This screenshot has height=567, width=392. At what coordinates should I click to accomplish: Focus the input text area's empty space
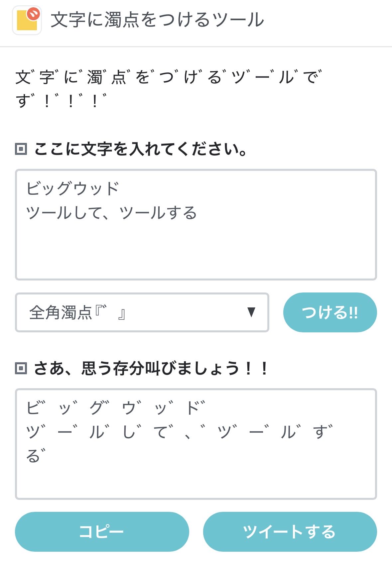coord(196,249)
